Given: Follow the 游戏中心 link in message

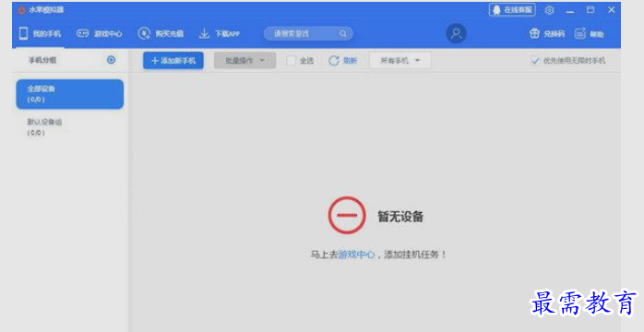Looking at the screenshot, I should click(356, 255).
